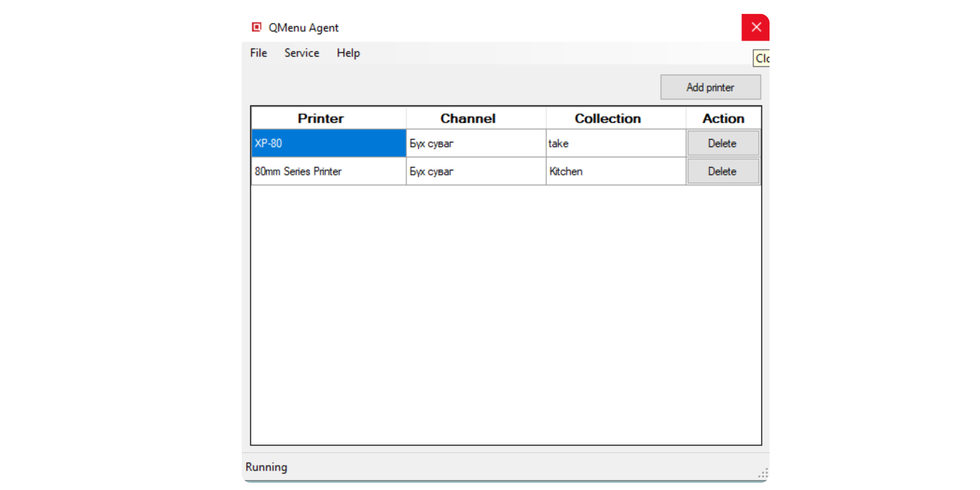980x490 pixels.
Task: Click the Action column header
Action: [723, 118]
